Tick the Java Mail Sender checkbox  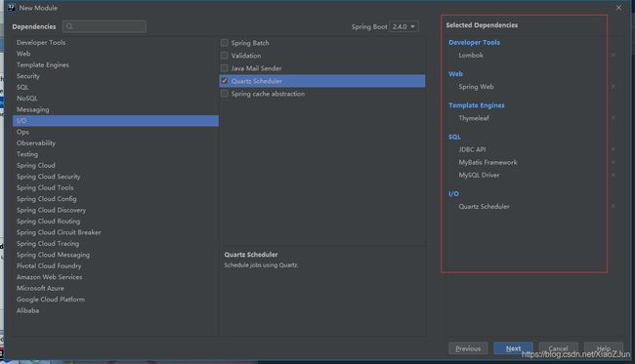pyautogui.click(x=224, y=68)
